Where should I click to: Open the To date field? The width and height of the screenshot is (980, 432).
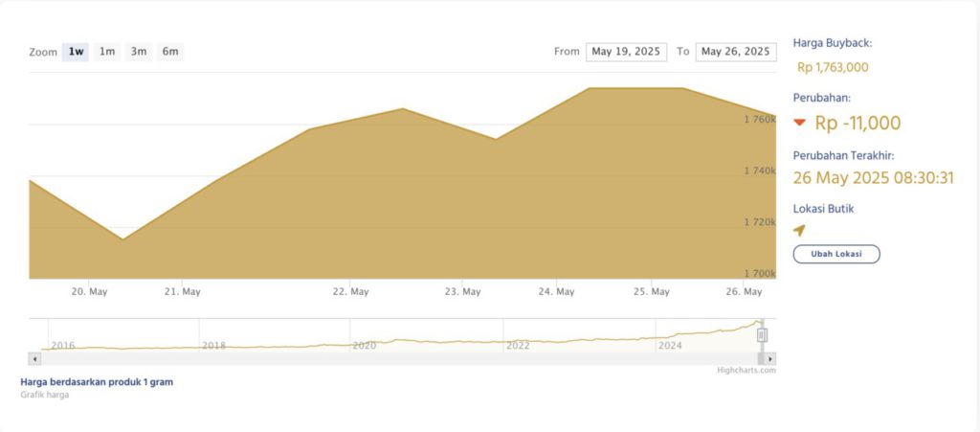[736, 52]
